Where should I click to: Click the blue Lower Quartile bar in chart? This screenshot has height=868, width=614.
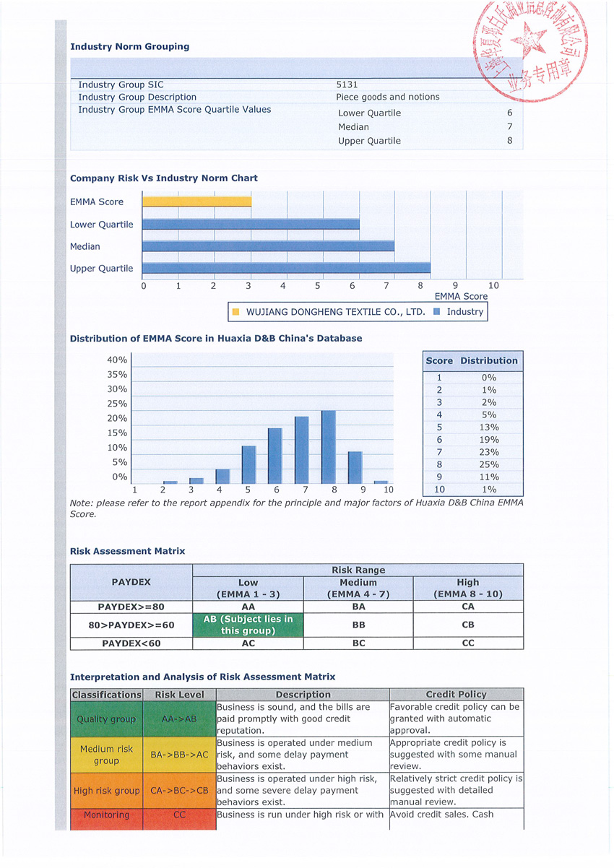tap(251, 225)
